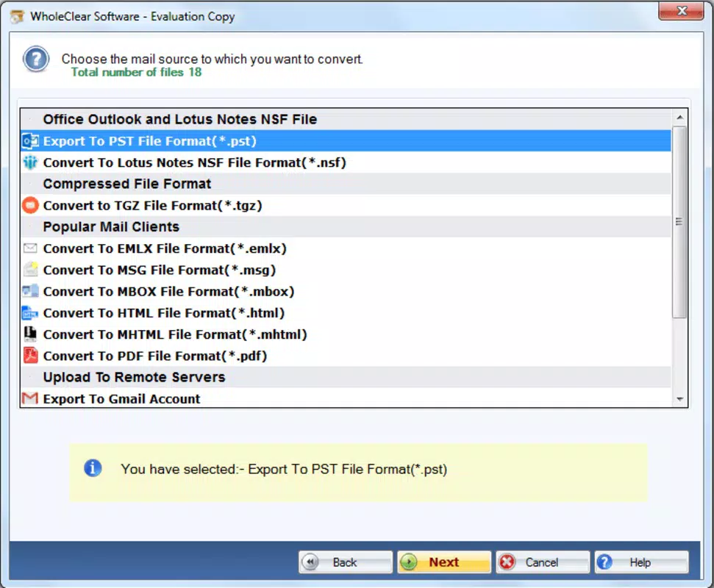
Task: Click the blue question mark icon at top
Action: point(37,59)
